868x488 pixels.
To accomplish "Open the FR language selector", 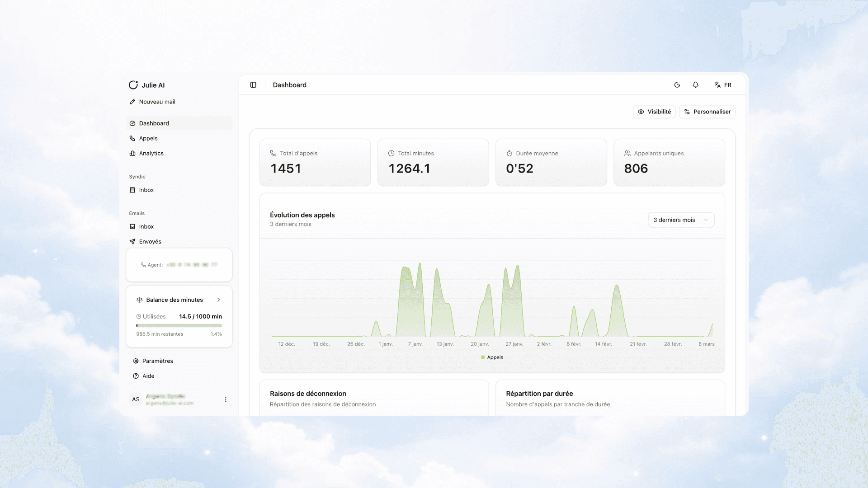I will click(722, 85).
